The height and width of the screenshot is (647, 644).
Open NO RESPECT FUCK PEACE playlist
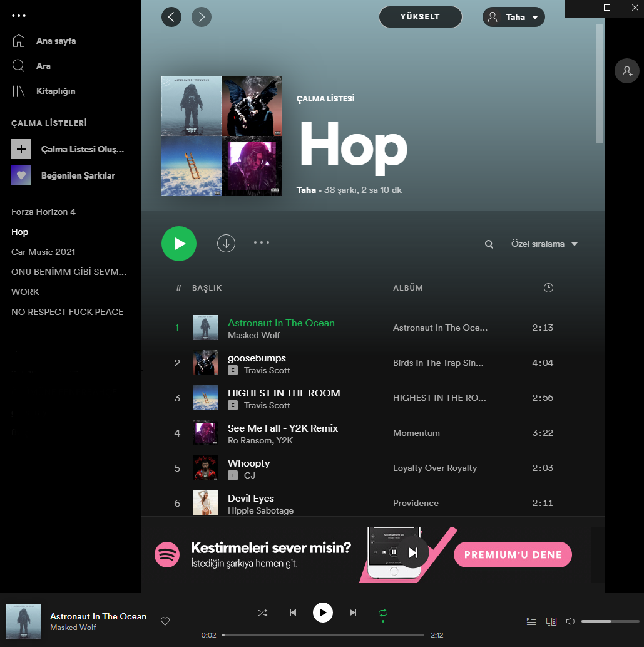click(67, 312)
